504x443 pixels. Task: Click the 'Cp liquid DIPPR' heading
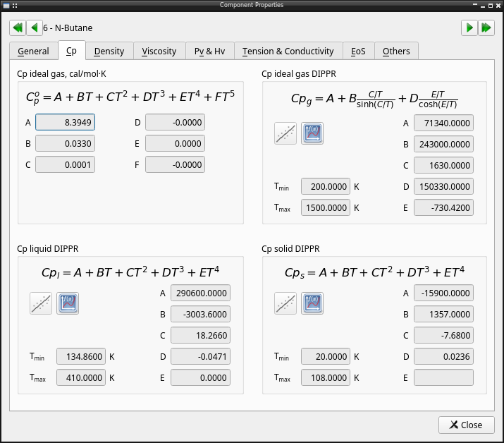click(47, 249)
